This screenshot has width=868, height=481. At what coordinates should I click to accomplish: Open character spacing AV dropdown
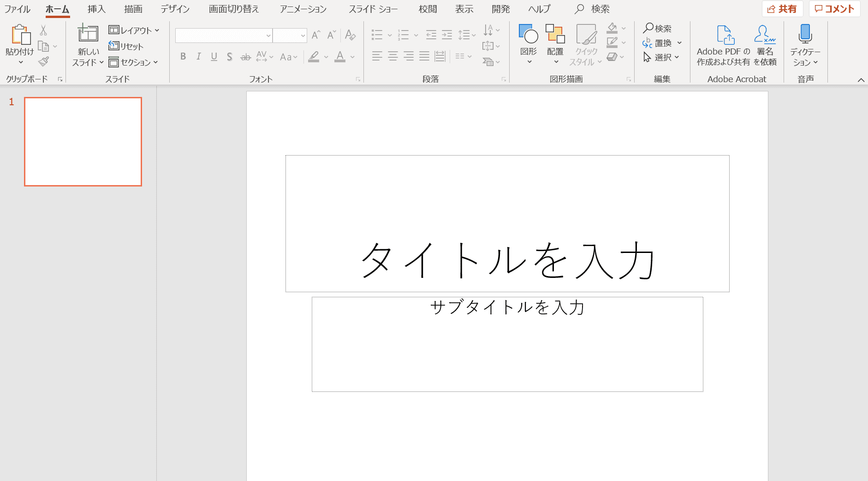[x=265, y=56]
